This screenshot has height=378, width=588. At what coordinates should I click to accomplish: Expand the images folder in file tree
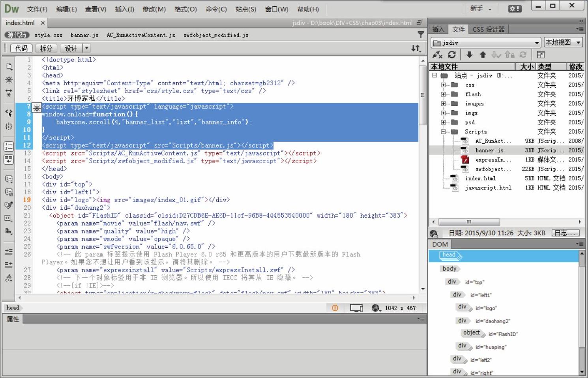[x=444, y=103]
